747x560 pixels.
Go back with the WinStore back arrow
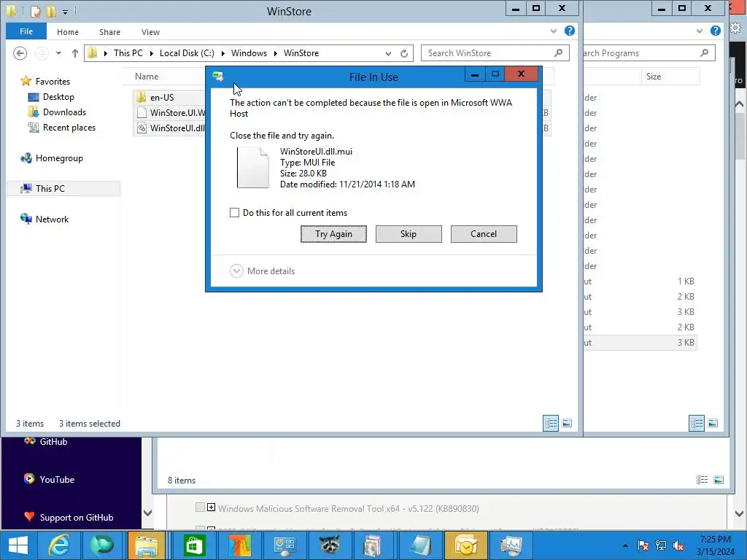(20, 52)
